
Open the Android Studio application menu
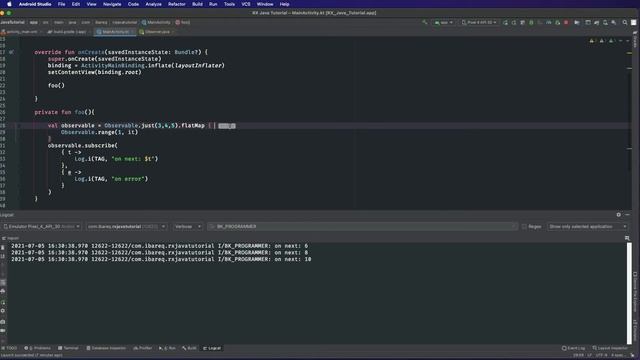coord(35,4)
